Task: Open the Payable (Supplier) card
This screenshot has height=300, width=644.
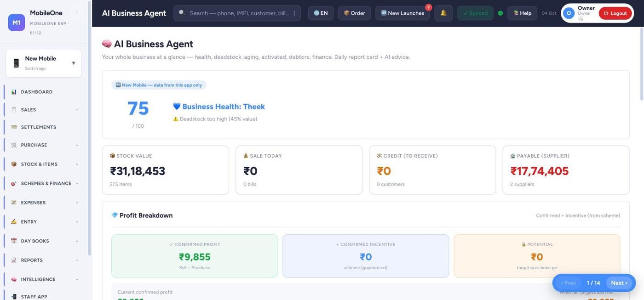Action: [x=566, y=170]
